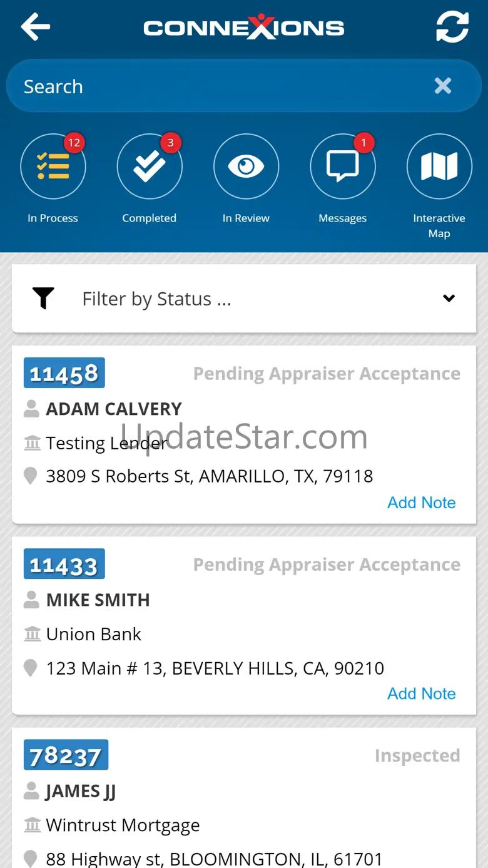Open the Completed orders checkmark icon
The width and height of the screenshot is (488, 868).
[150, 166]
